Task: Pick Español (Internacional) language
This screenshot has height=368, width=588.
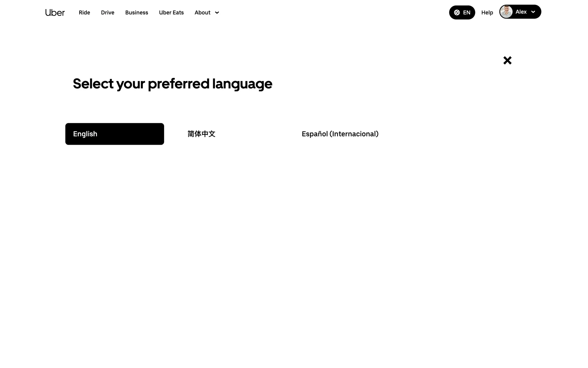Action: point(340,134)
